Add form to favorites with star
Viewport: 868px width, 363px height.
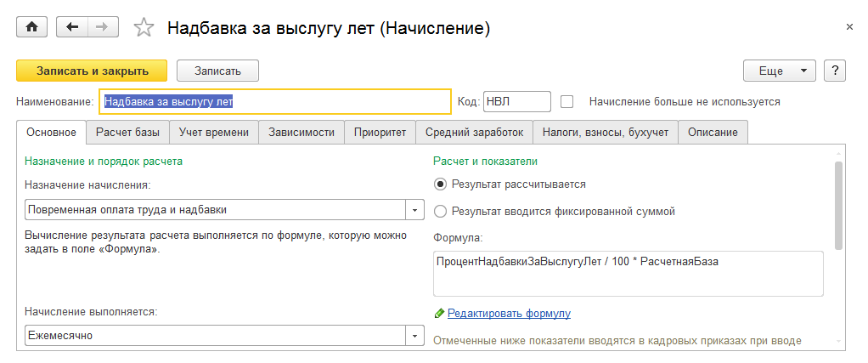tap(144, 28)
